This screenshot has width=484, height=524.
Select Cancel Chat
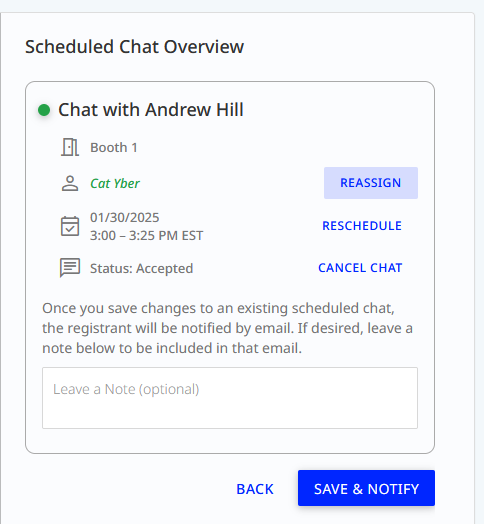point(360,268)
